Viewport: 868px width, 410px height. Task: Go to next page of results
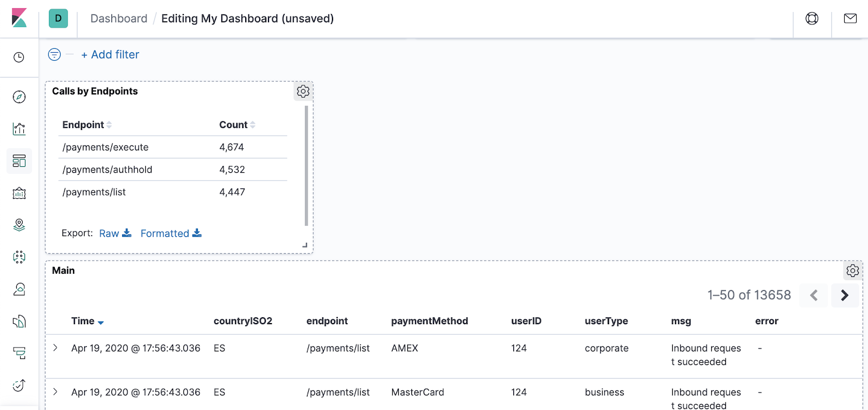[845, 295]
